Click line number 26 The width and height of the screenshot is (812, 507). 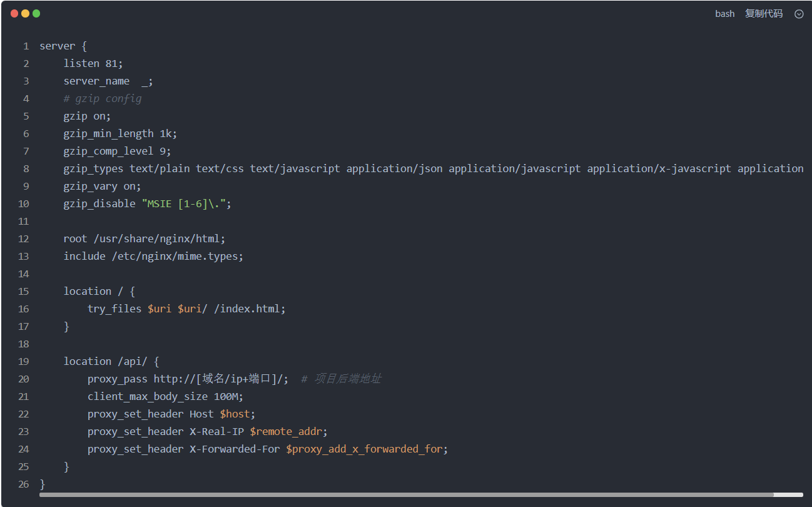[x=24, y=484]
